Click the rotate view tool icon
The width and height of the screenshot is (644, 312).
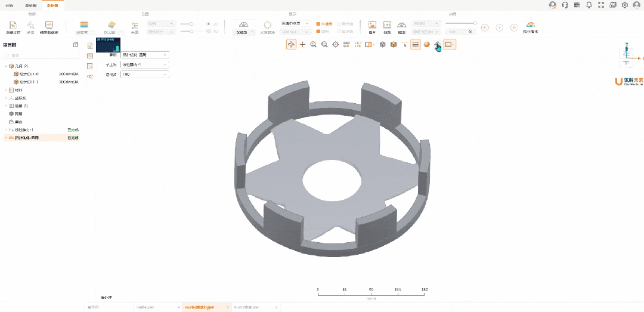coord(291,44)
